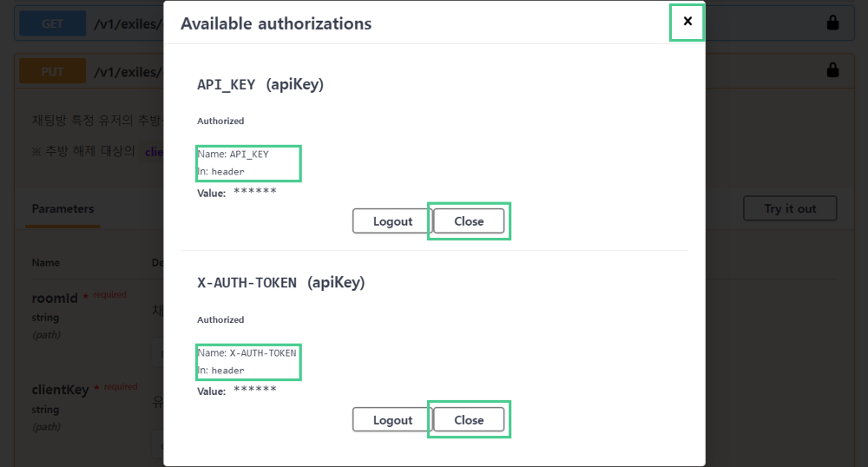Collapse the PUT endpoint via its method badge

pyautogui.click(x=53, y=71)
